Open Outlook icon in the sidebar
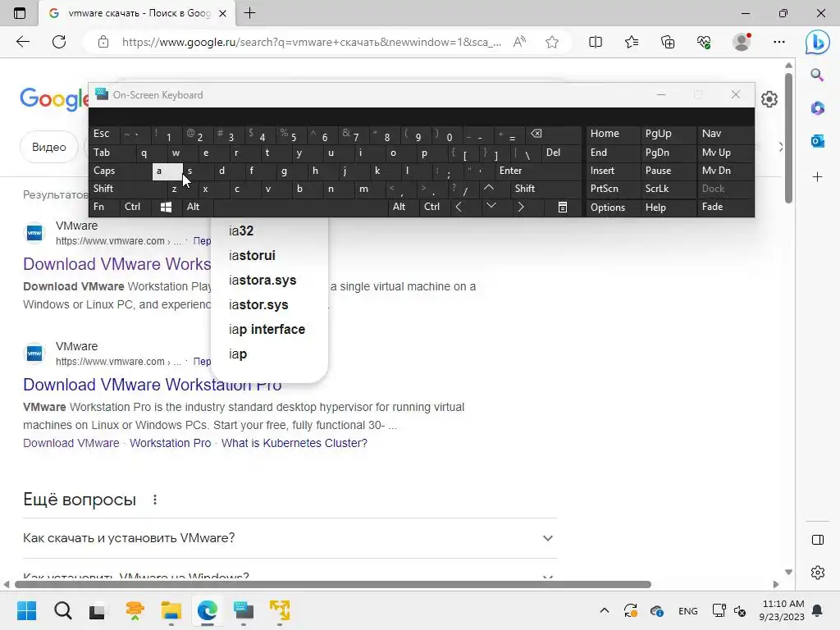840x630 pixels. pyautogui.click(x=817, y=141)
